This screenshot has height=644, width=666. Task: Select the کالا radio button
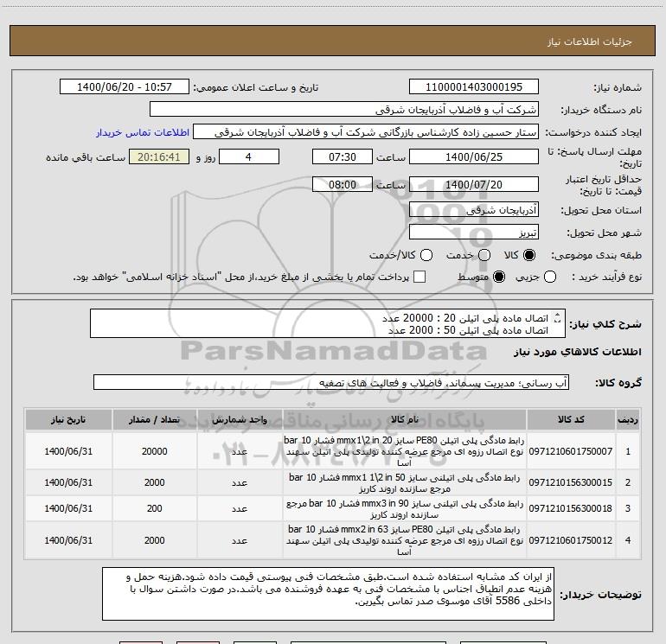529,255
